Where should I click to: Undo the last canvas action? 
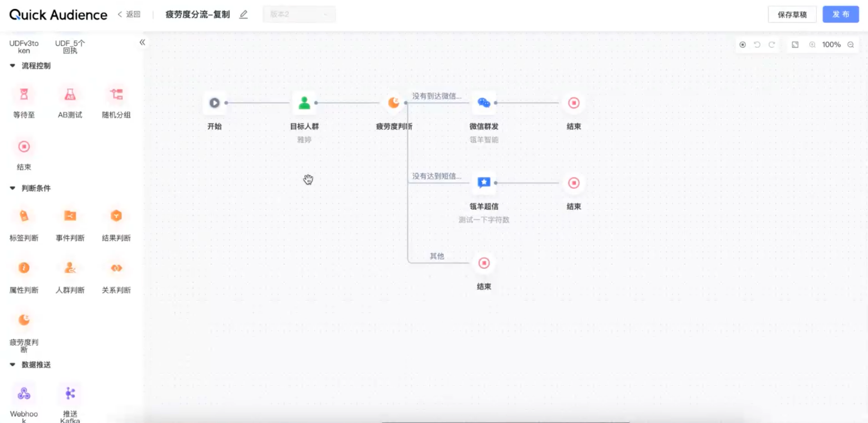pyautogui.click(x=757, y=45)
